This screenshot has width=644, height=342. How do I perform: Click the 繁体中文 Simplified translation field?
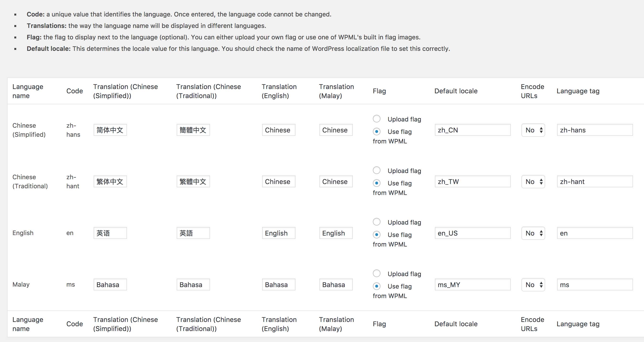coord(110,181)
